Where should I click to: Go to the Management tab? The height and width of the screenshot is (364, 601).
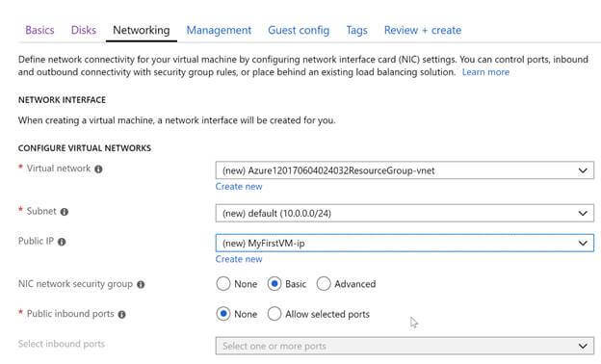(219, 30)
